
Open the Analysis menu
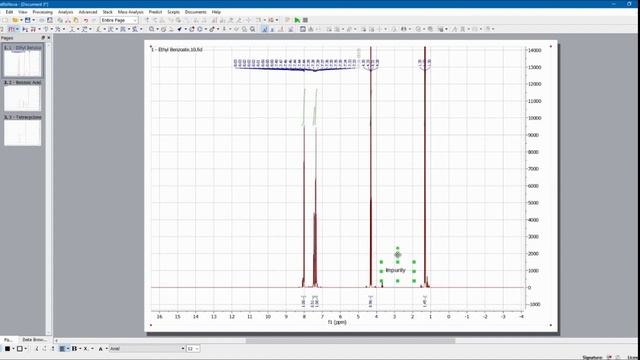pos(65,12)
